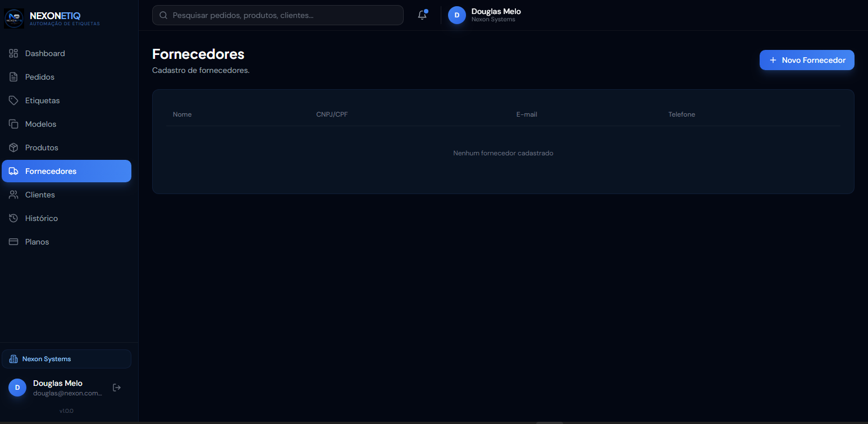Viewport: 868px width, 424px height.
Task: Focus the search orders, products, clients field
Action: [278, 15]
